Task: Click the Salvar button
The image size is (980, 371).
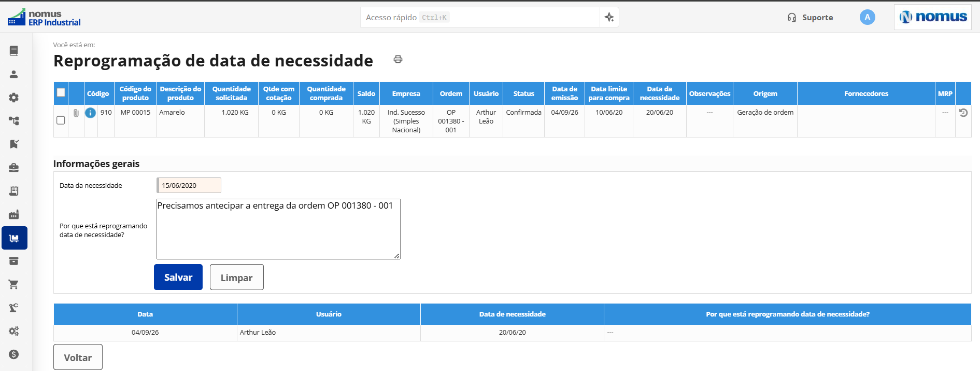Action: tap(178, 277)
